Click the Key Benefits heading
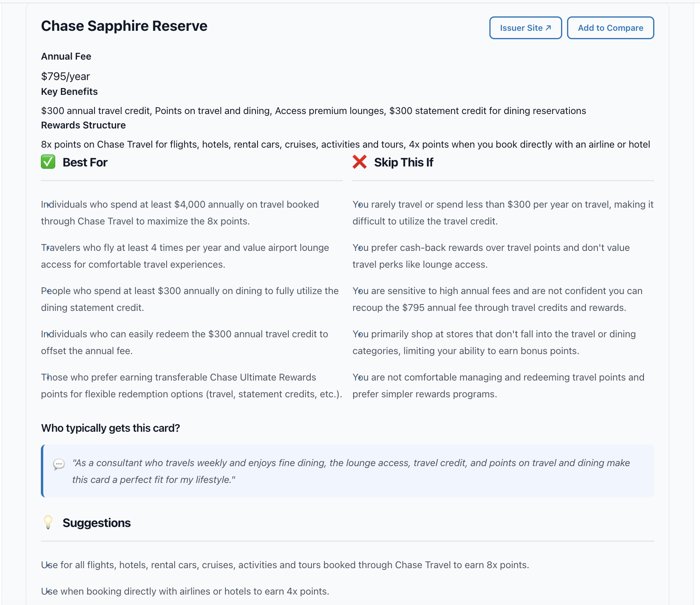Image resolution: width=700 pixels, height=605 pixels. pyautogui.click(x=69, y=91)
